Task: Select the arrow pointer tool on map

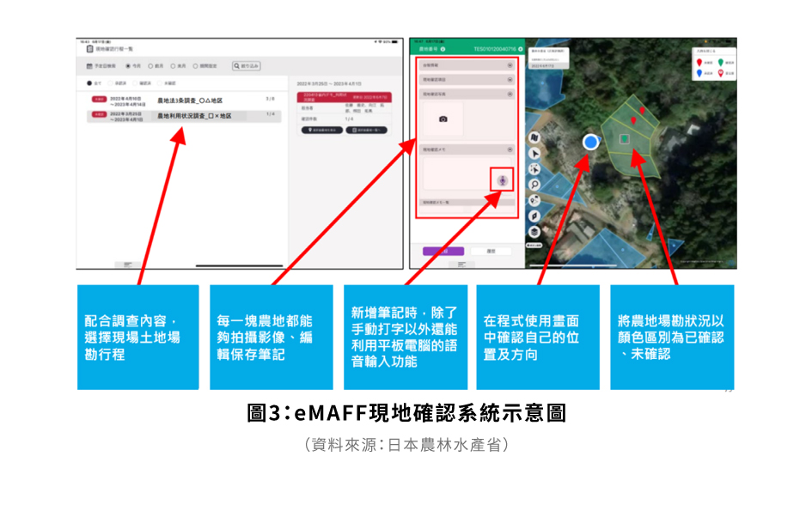Action: click(x=534, y=153)
